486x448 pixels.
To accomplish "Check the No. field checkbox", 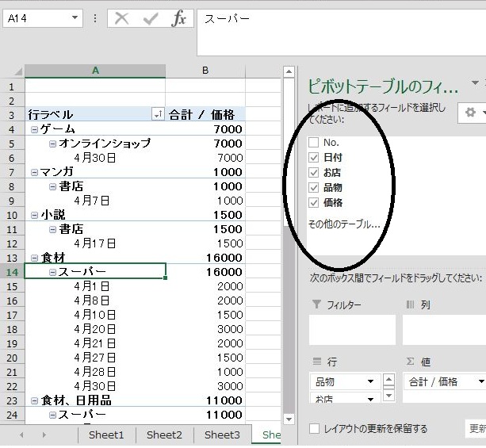I will 314,142.
